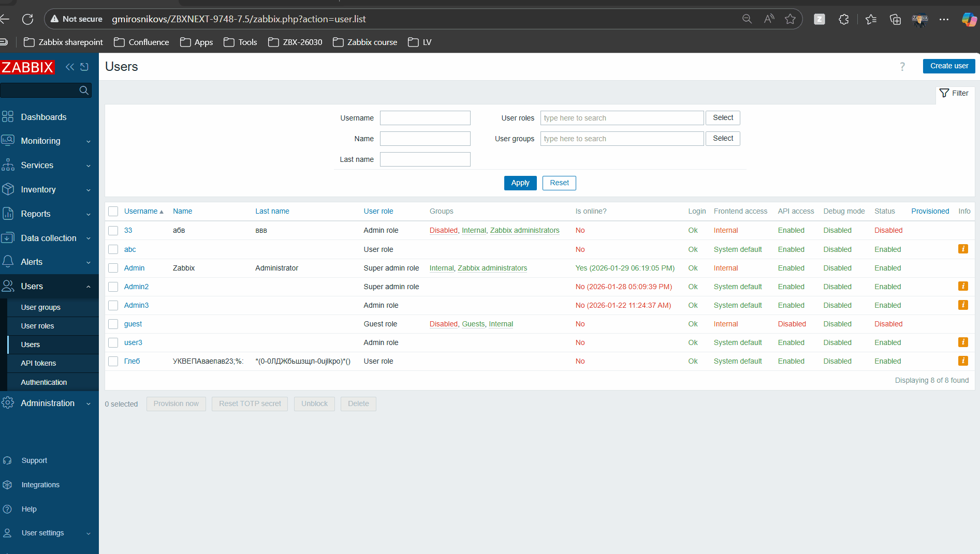Collapse the Zabbix sidebar with double-chevron icon
Viewport: 980px width, 554px height.
(x=70, y=67)
